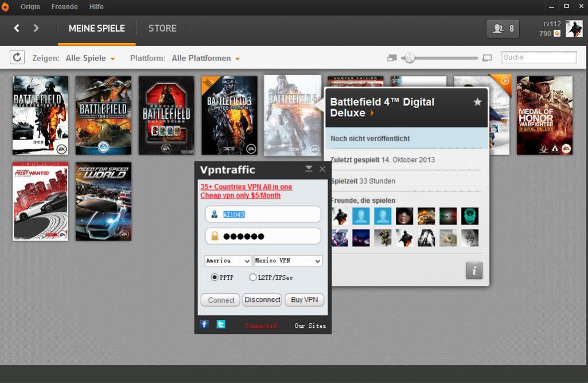Click the Origin points coin icon beside 790

click(557, 34)
